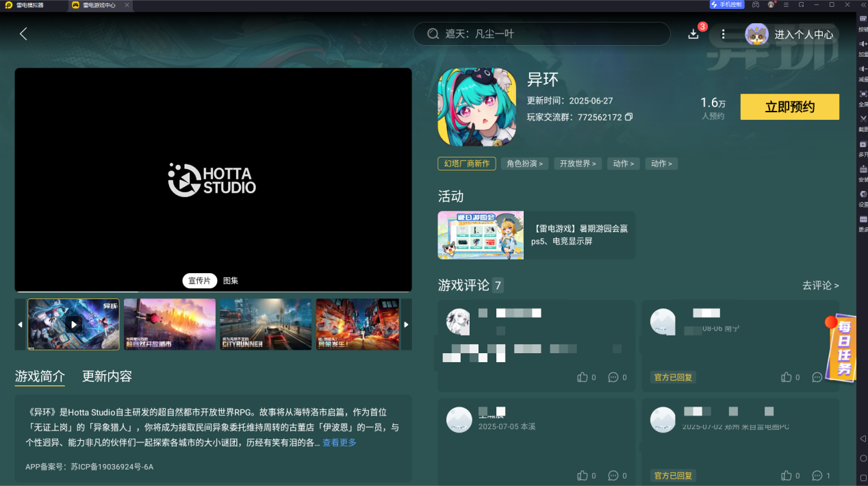Click 手机控制 phone control button

point(727,5)
